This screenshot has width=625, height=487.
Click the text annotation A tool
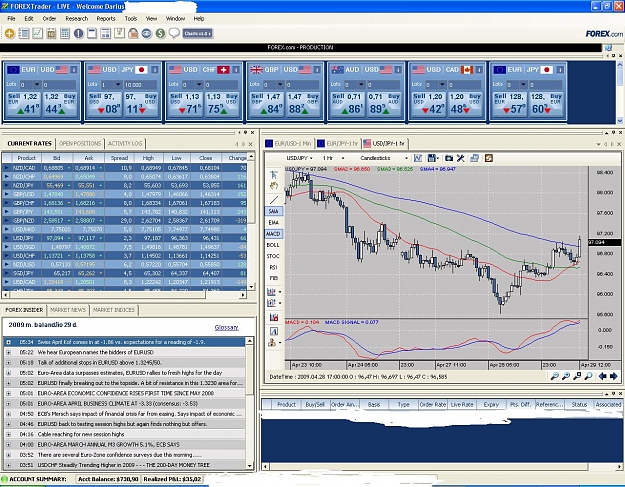click(x=274, y=331)
